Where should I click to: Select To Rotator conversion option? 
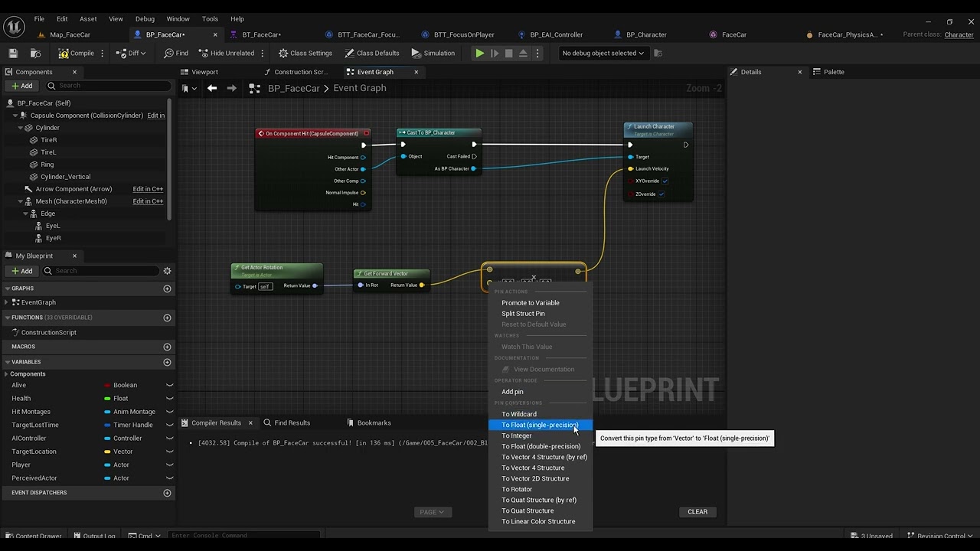[517, 490]
